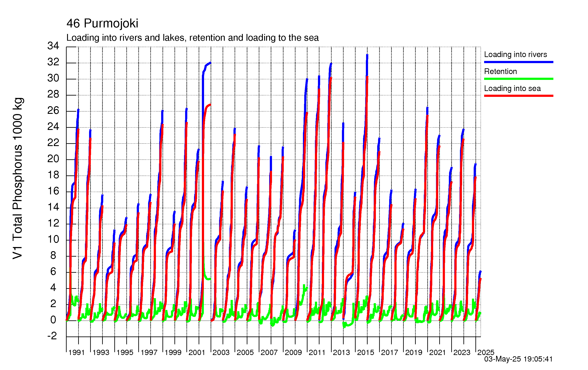Click the y-axis value 26

[x=53, y=111]
